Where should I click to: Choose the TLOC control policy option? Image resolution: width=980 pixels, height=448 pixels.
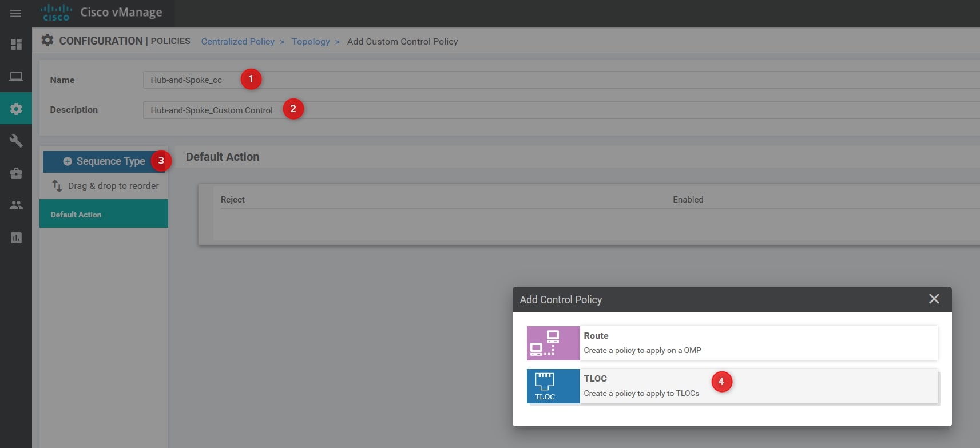(758, 386)
